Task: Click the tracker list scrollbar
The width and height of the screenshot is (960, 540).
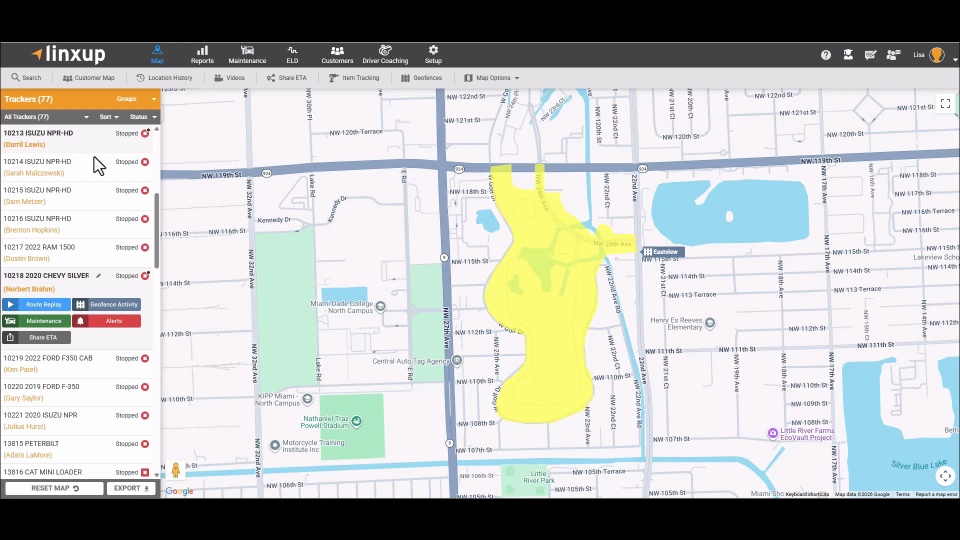Action: pos(157,231)
